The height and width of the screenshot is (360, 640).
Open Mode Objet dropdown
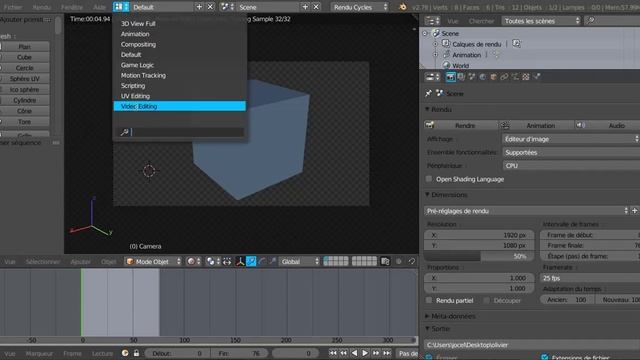[153, 261]
